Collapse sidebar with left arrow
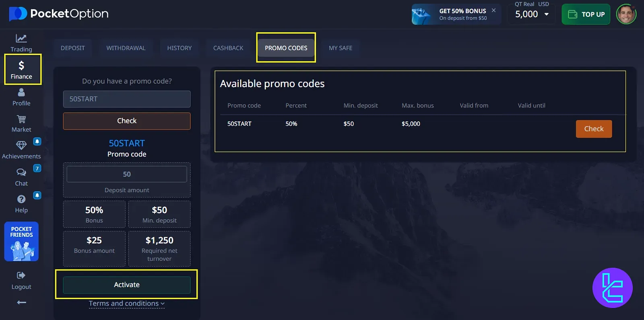The width and height of the screenshot is (644, 320). click(x=22, y=302)
